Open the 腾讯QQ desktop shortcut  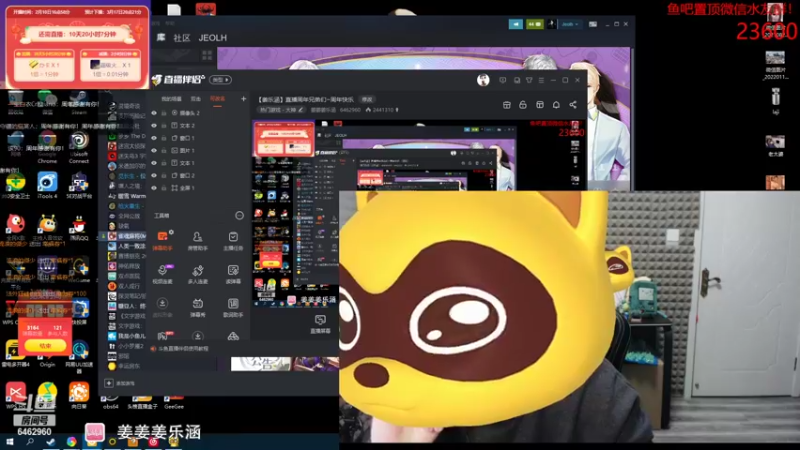tap(79, 228)
